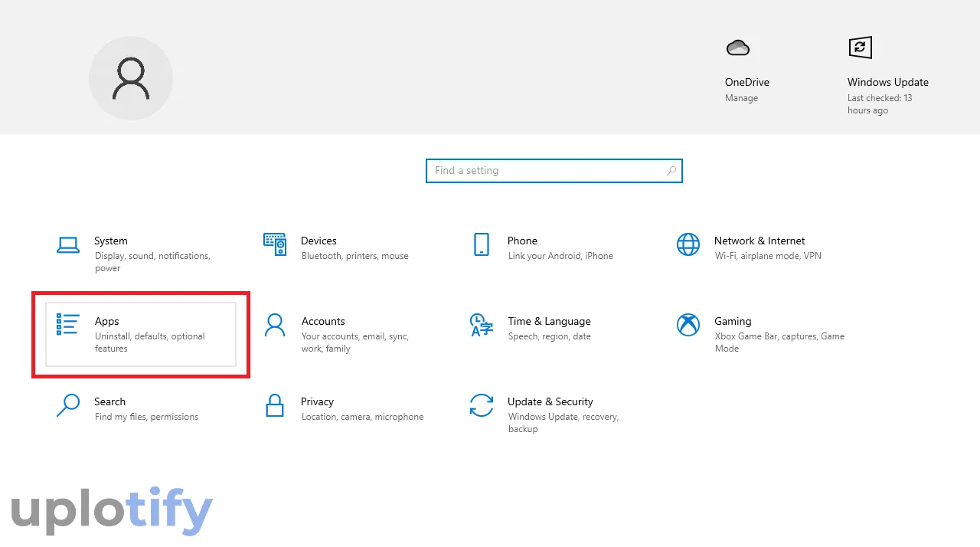The height and width of the screenshot is (547, 980).
Task: Click "Display, sound, notifications, power" description
Action: (152, 262)
